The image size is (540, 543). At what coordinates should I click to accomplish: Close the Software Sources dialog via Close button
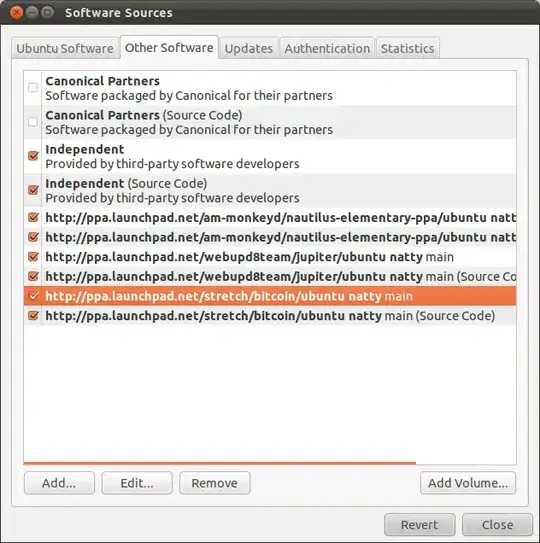(x=497, y=525)
